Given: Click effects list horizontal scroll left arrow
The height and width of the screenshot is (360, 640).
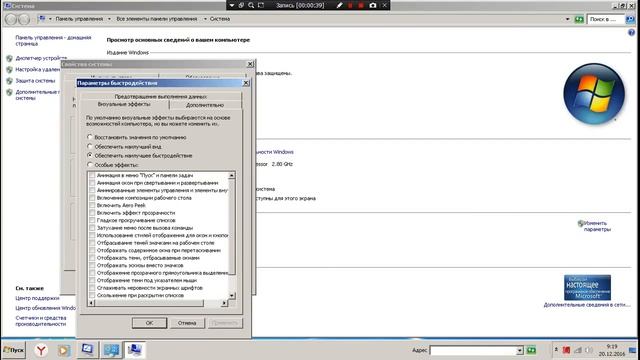Looking at the screenshot, I should click(x=91, y=303).
